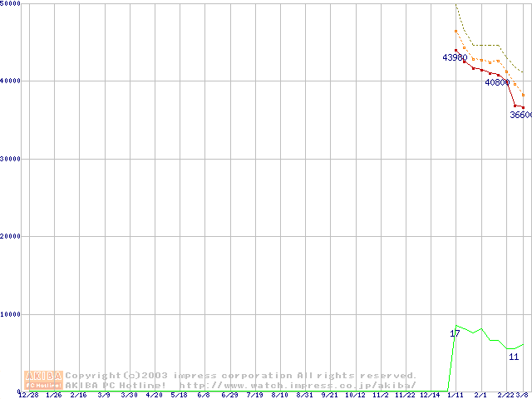Click the 6/29 date on x-axis
Image resolution: width=532 pixels, height=399 pixels.
tap(230, 395)
